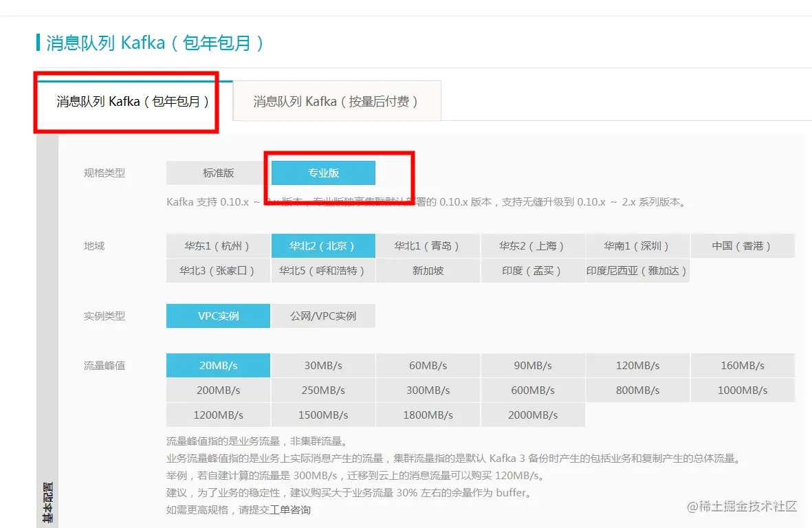
Task: Pick 新加坡 as the region
Action: pyautogui.click(x=428, y=271)
